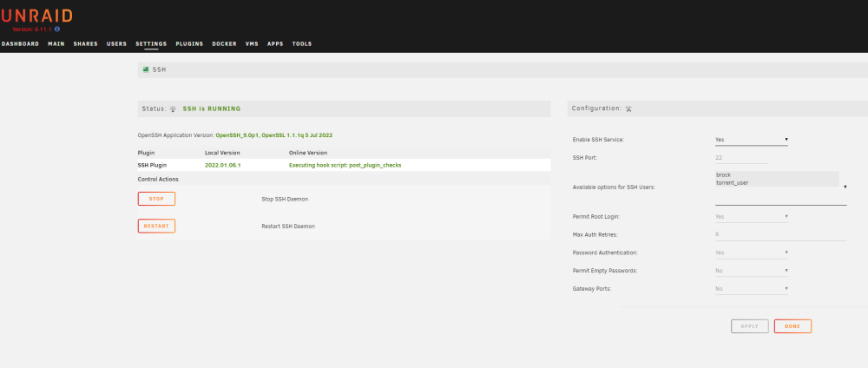This screenshot has width=868, height=368.
Task: Open the Plugins menu
Action: click(189, 43)
